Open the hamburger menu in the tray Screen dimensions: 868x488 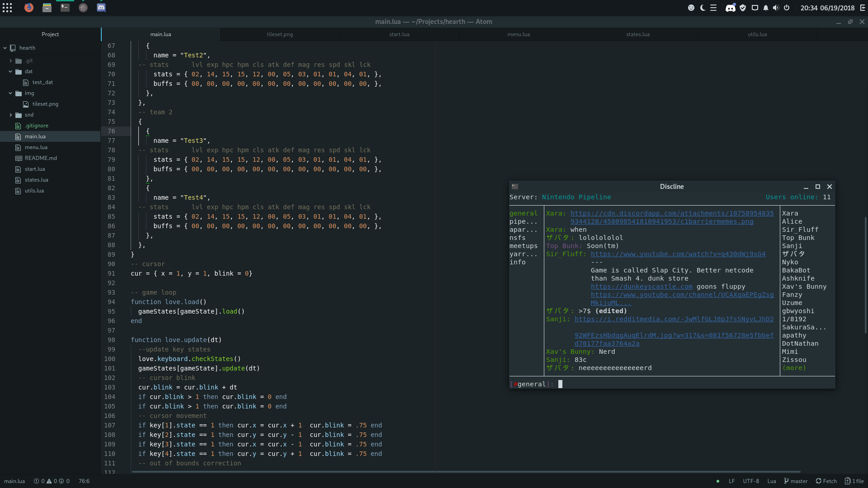coord(713,8)
